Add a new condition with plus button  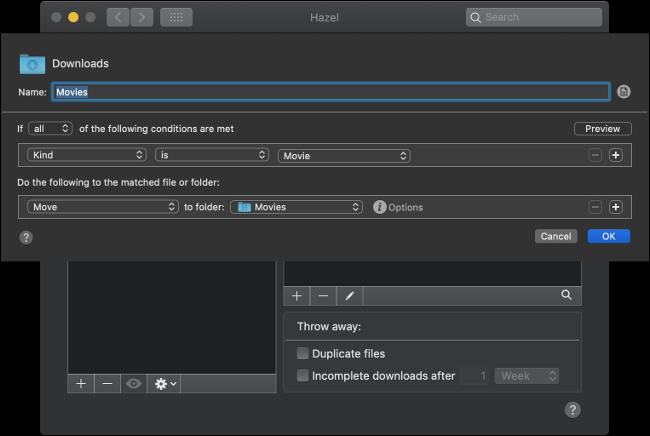[x=616, y=155]
